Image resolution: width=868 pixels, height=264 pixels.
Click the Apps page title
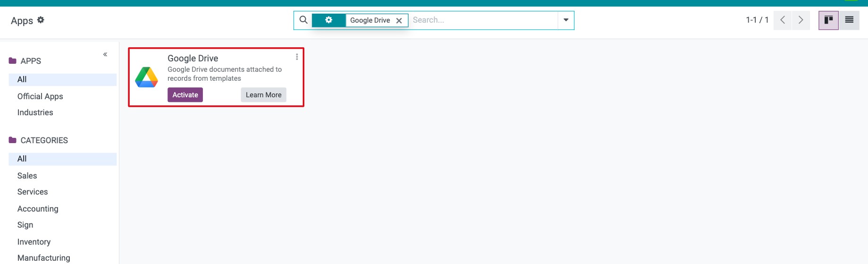[x=22, y=20]
